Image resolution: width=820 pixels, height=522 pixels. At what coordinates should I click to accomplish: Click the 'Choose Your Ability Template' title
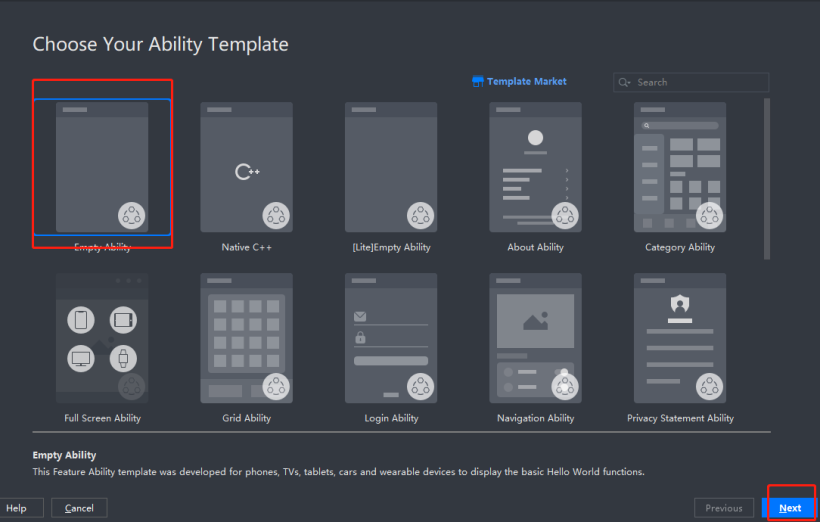(x=161, y=44)
